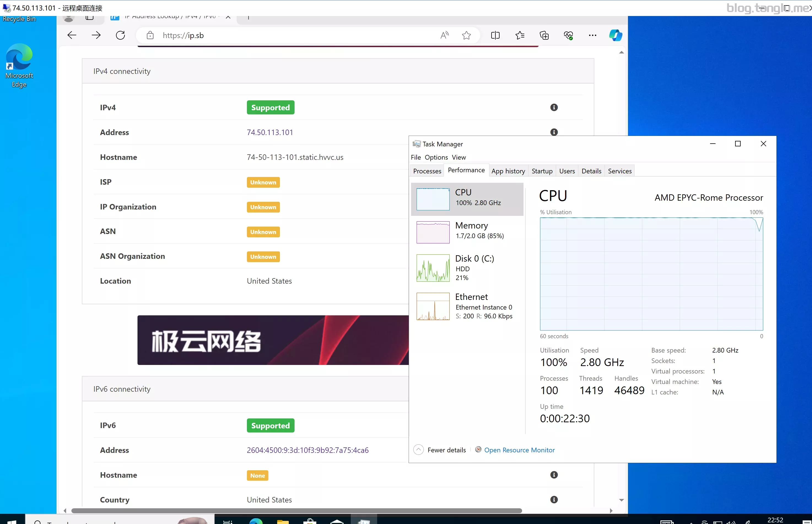The width and height of the screenshot is (812, 524).
Task: Click the browser refresh icon
Action: click(x=120, y=35)
